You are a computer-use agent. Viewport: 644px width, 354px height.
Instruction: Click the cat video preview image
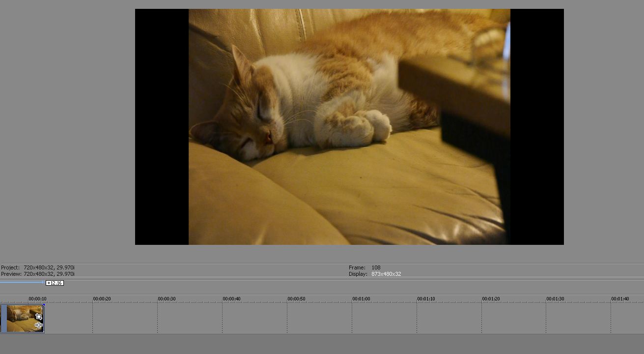pyautogui.click(x=349, y=127)
